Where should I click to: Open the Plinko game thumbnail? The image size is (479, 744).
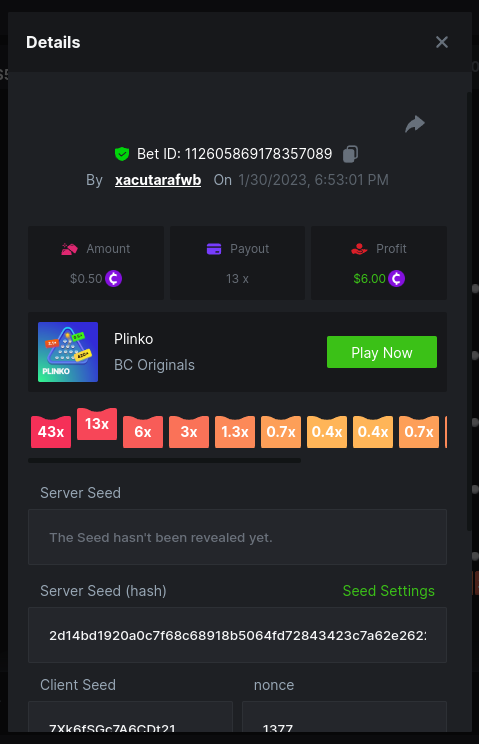[68, 352]
